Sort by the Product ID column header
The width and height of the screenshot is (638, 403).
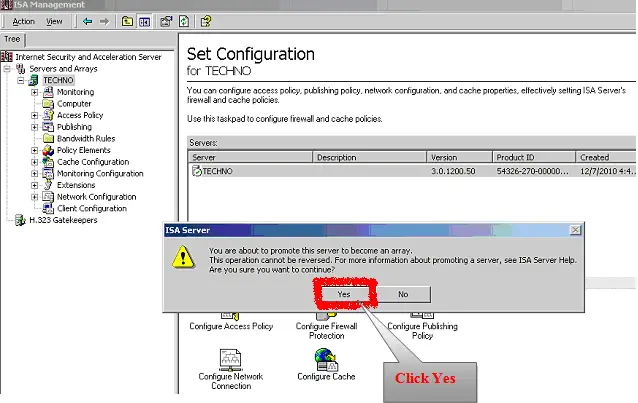(534, 157)
